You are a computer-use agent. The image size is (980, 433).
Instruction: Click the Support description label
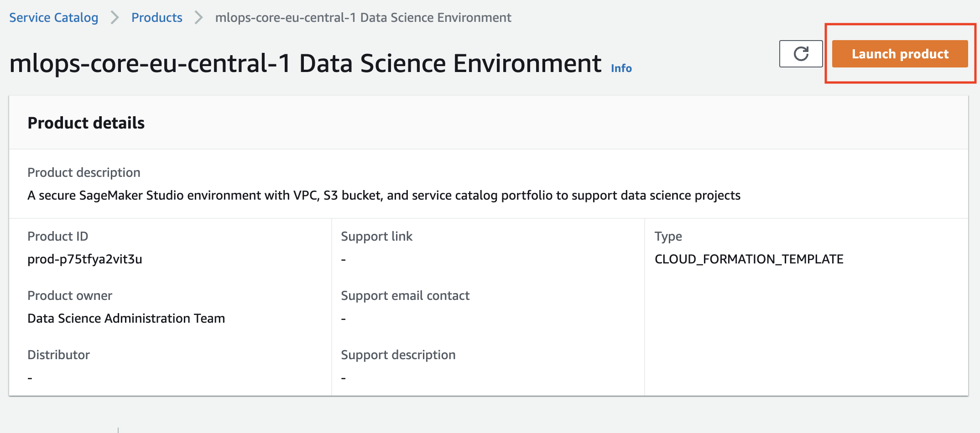(398, 355)
